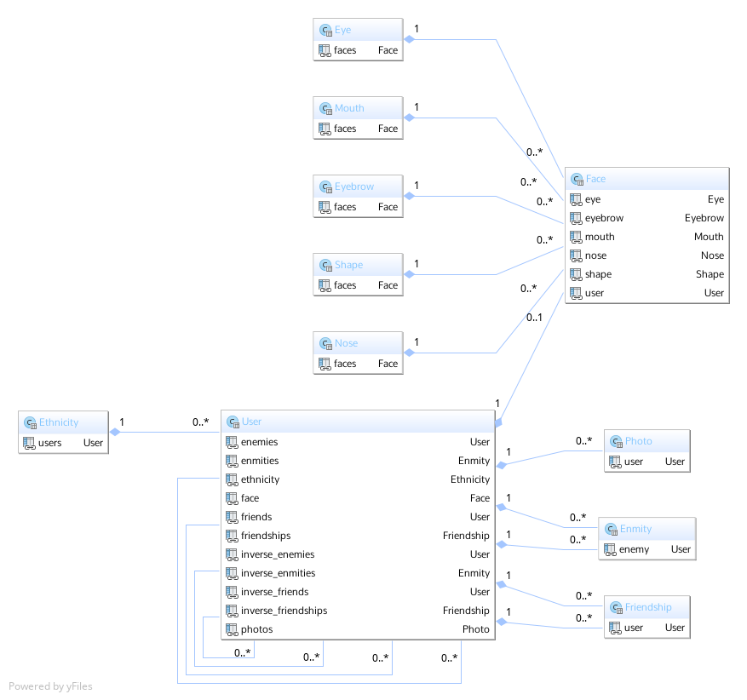Click the field icon beside inverse_enmities in User
The height and width of the screenshot is (700, 747).
point(232,573)
